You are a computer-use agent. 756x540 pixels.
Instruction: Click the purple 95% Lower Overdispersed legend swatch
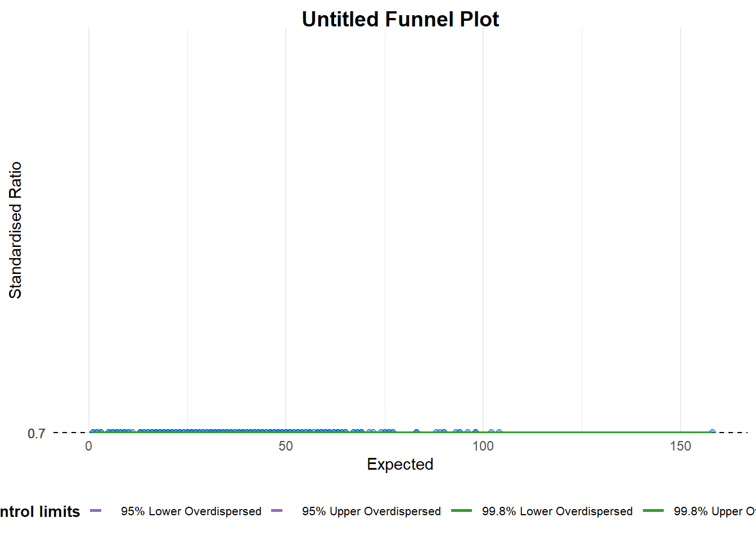[x=96, y=511]
